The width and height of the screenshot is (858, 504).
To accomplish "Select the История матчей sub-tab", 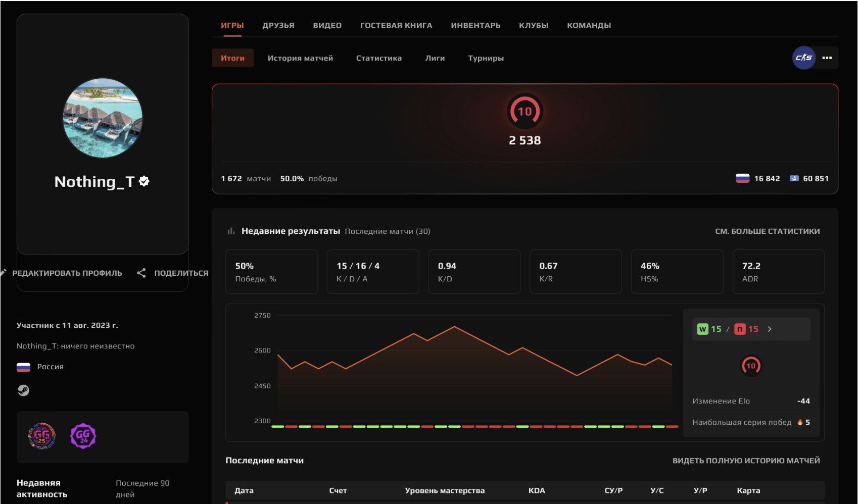I will point(300,58).
